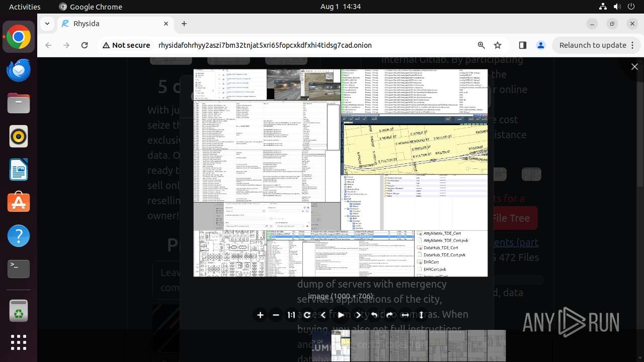Go to next image in viewer
Viewport: 644px width, 362px height.
(358, 315)
